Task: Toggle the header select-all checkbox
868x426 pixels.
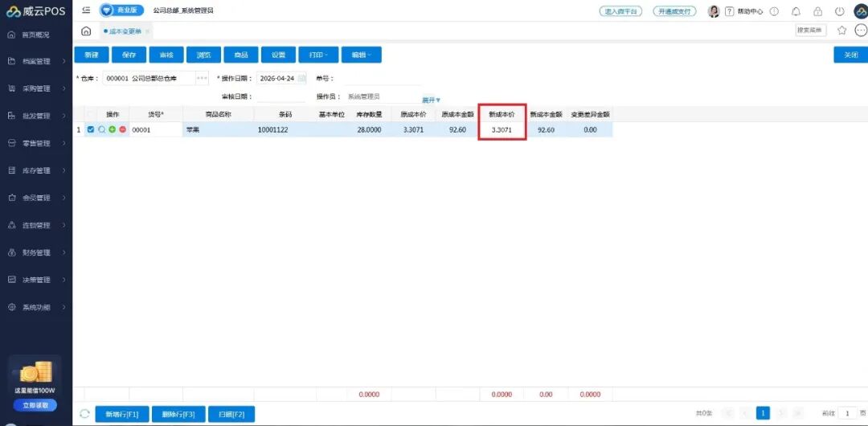Action: (91, 114)
